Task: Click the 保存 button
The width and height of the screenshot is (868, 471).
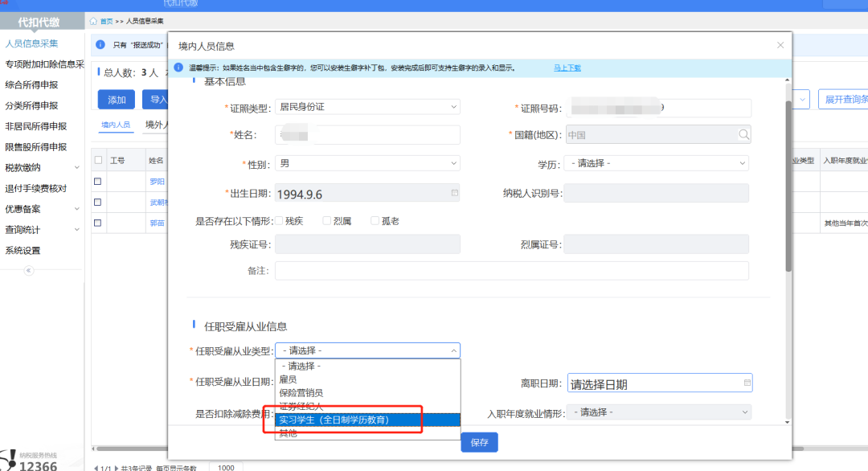Action: (479, 442)
